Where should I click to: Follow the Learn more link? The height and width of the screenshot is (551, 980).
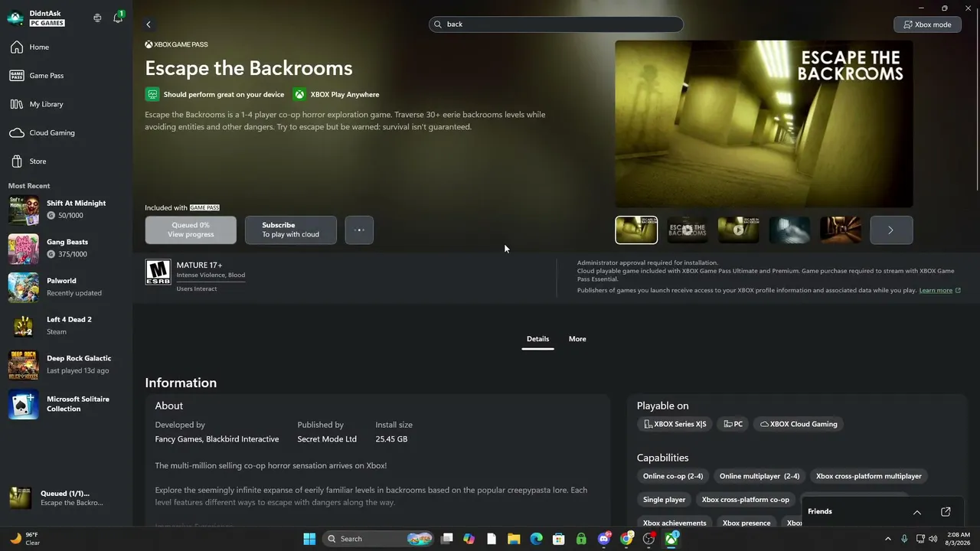tap(936, 290)
